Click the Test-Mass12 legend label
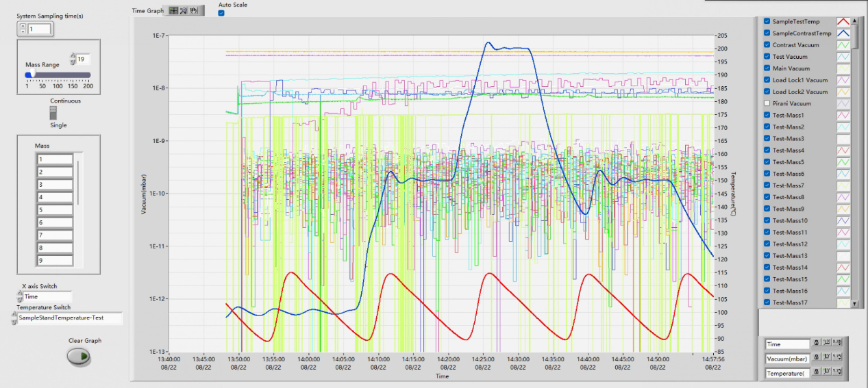The image size is (868, 388). point(790,244)
